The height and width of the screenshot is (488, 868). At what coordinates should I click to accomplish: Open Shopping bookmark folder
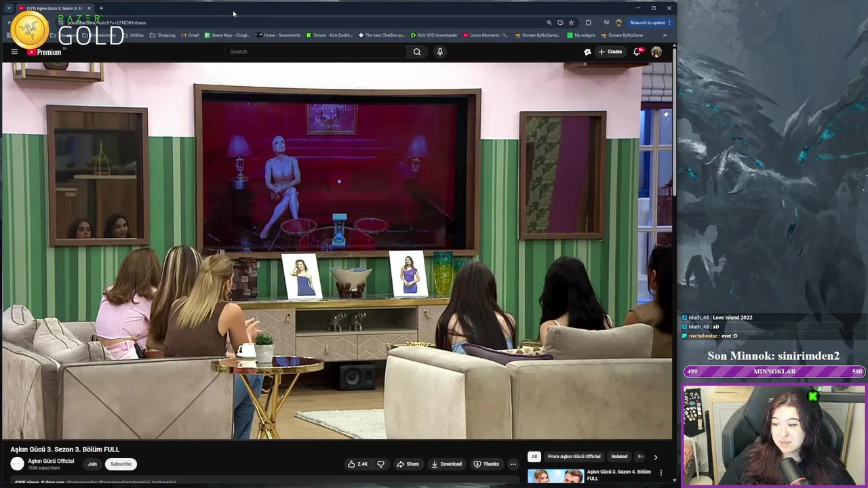163,35
